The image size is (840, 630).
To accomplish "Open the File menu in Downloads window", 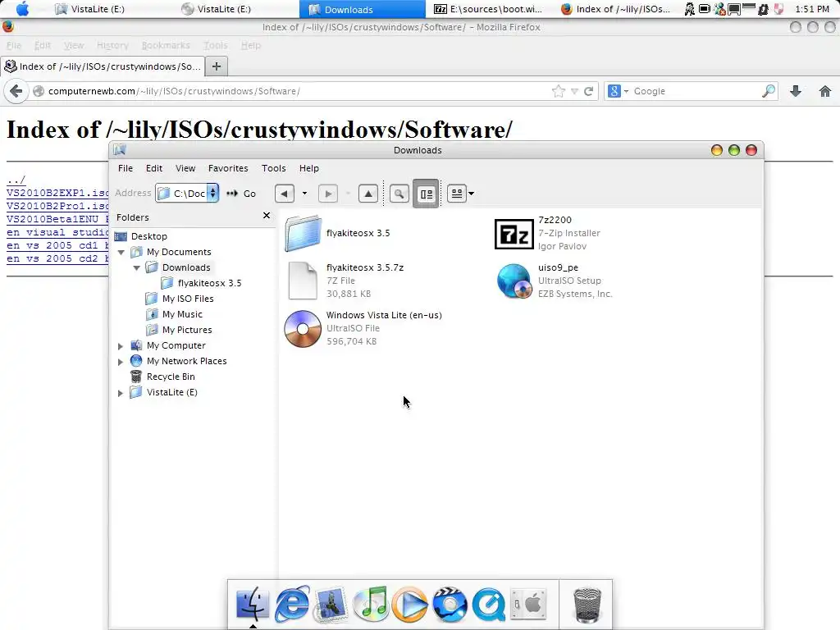I will 126,168.
